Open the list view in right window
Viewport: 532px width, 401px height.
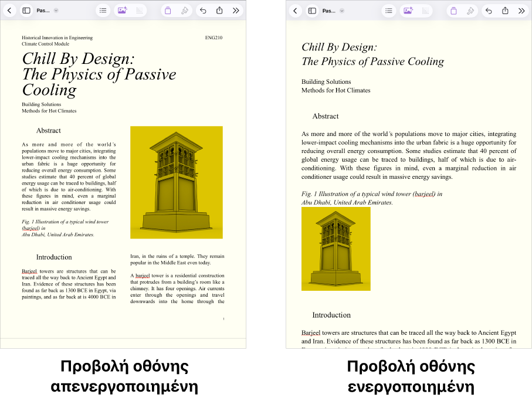[389, 11]
